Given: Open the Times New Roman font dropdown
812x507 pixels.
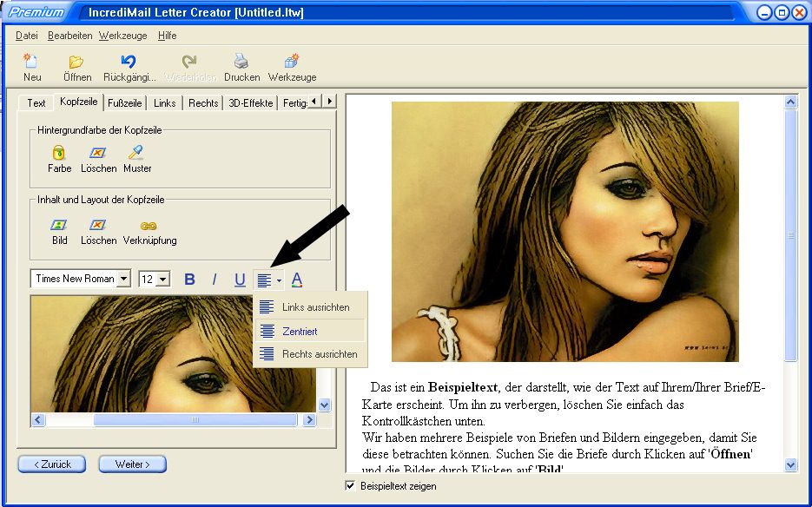Looking at the screenshot, I should (x=124, y=280).
